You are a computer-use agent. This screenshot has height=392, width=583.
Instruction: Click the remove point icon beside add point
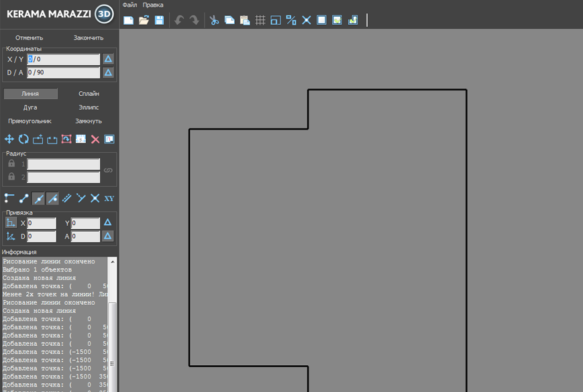click(x=52, y=139)
